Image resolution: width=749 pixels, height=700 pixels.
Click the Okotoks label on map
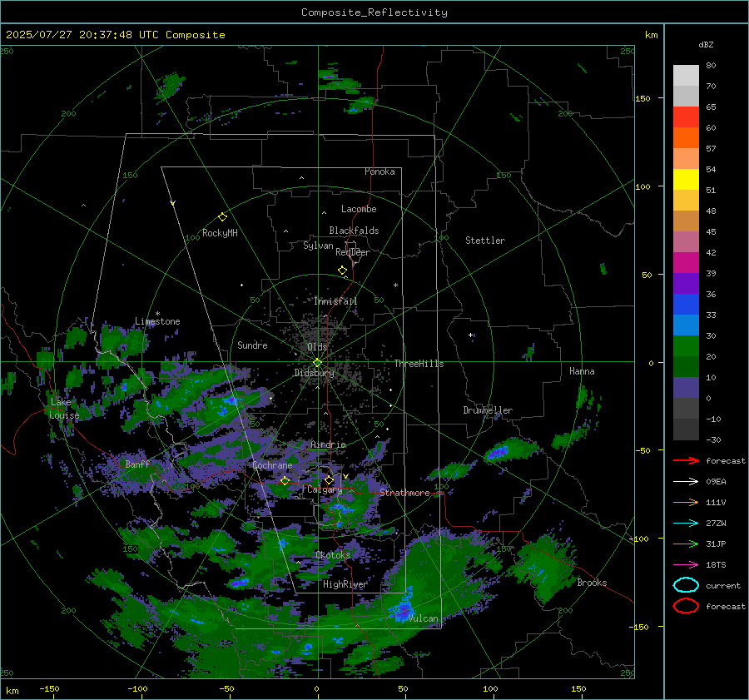pos(333,555)
